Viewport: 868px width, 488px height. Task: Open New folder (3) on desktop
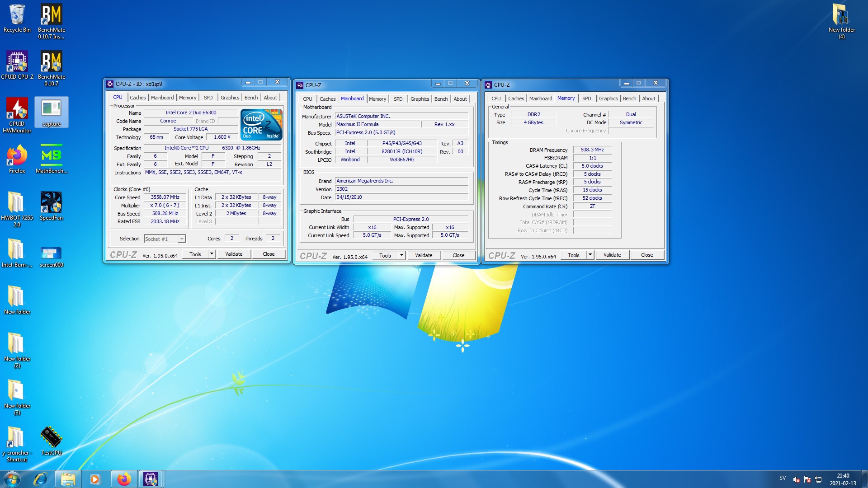17,397
